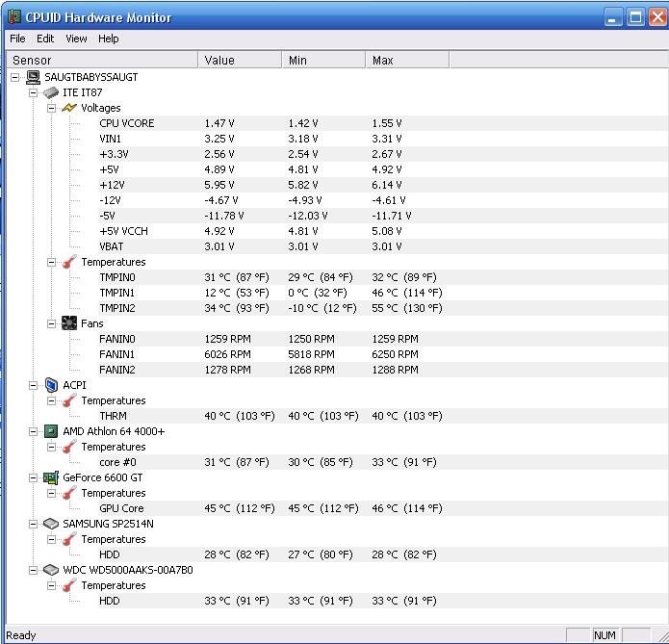This screenshot has width=669, height=644.
Task: Click the Max column header
Action: click(407, 60)
